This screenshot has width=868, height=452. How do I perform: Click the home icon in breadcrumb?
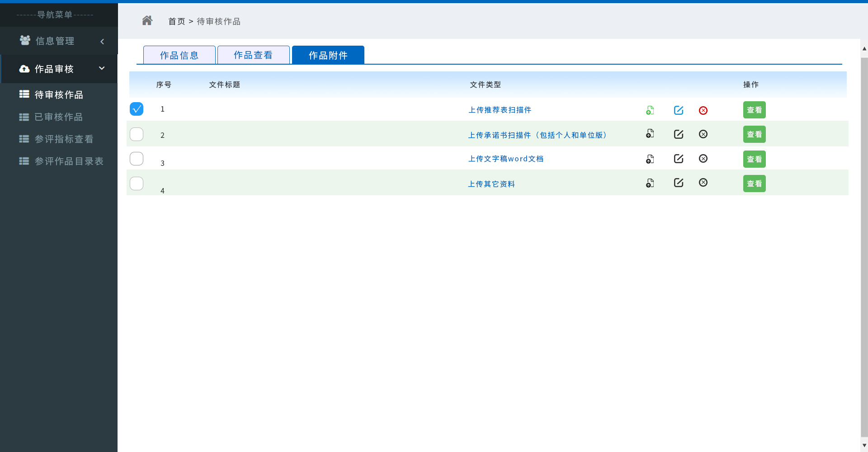click(x=147, y=21)
